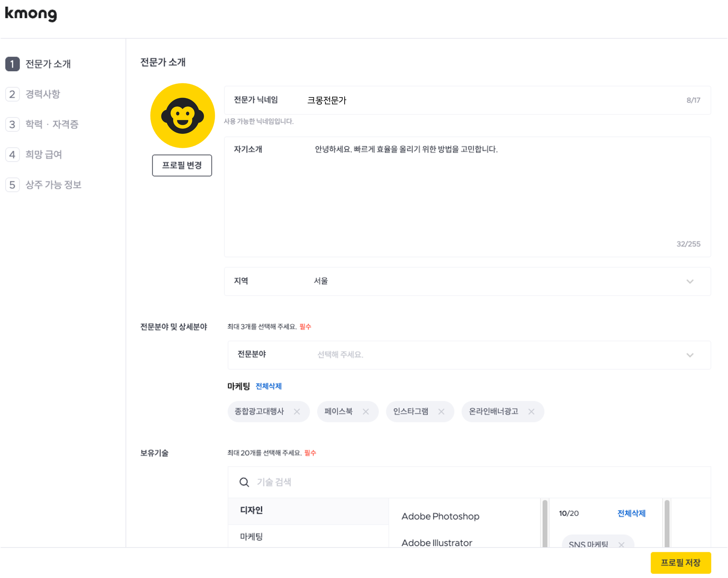The width and height of the screenshot is (728, 578).
Task: Expand the 전문분야 selection dropdown
Action: pos(469,355)
